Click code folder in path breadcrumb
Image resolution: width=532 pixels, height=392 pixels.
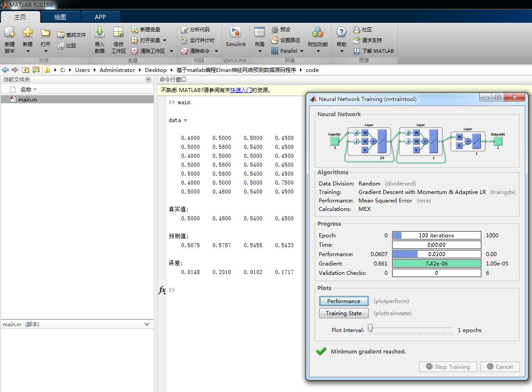point(312,70)
